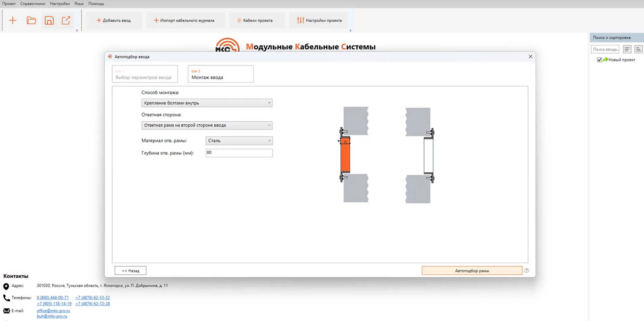
Task: Open the Способ монтажа dropdown
Action: (207, 103)
